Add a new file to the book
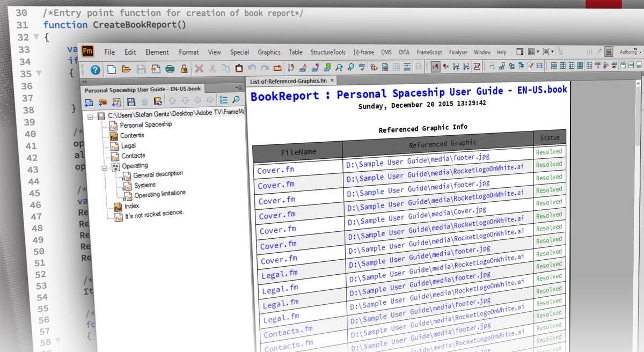Viewport: 644px width, 352px height. (x=89, y=101)
